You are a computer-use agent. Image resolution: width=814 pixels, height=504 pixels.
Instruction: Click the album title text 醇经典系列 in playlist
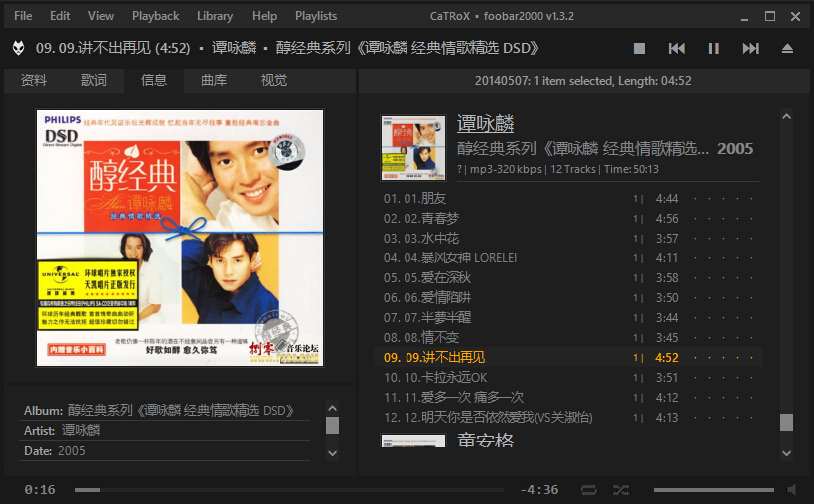point(582,149)
